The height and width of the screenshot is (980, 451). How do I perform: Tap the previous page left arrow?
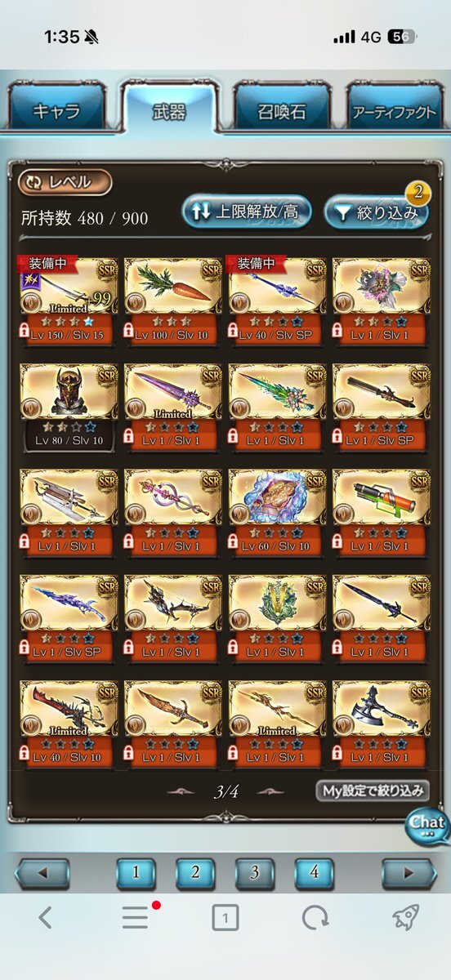pyautogui.click(x=42, y=873)
